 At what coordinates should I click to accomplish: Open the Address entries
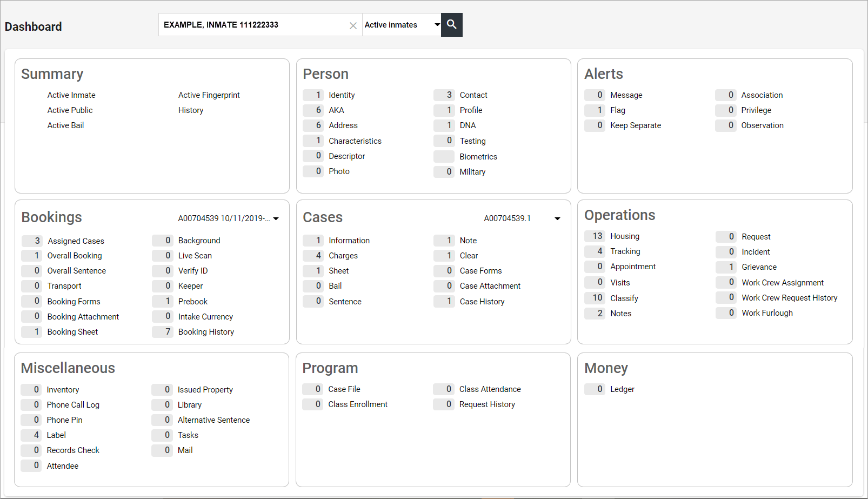coord(343,125)
